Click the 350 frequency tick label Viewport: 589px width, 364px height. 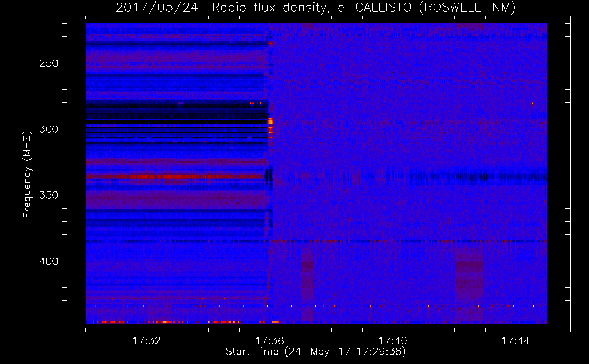[x=49, y=195]
